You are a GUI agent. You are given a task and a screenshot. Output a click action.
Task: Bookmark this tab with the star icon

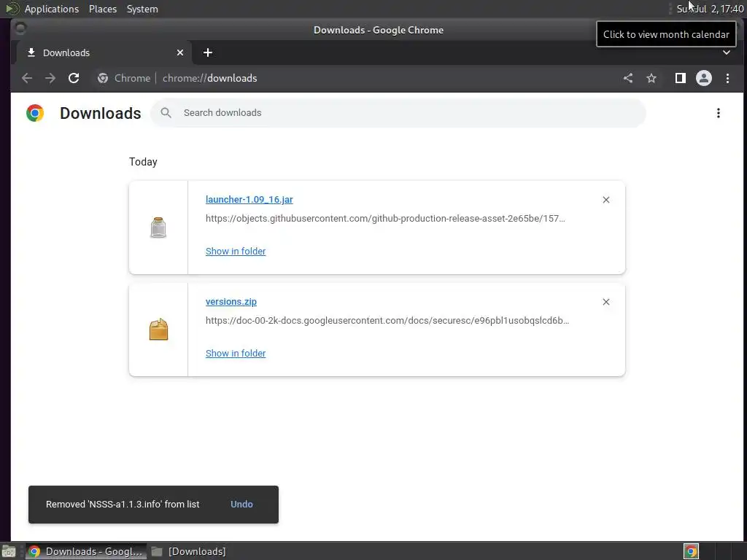coord(651,78)
